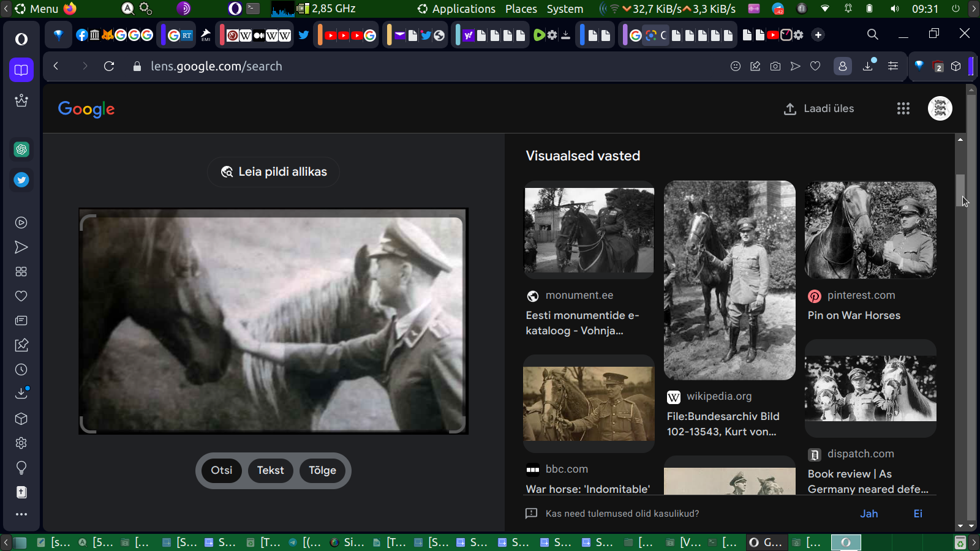This screenshot has height=551, width=980.
Task: Open ChatGPT in the Opera sidebar
Action: [x=21, y=149]
